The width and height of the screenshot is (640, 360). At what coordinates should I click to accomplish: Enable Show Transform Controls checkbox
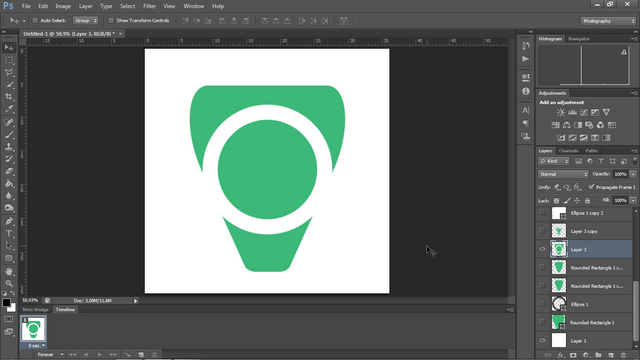[111, 20]
